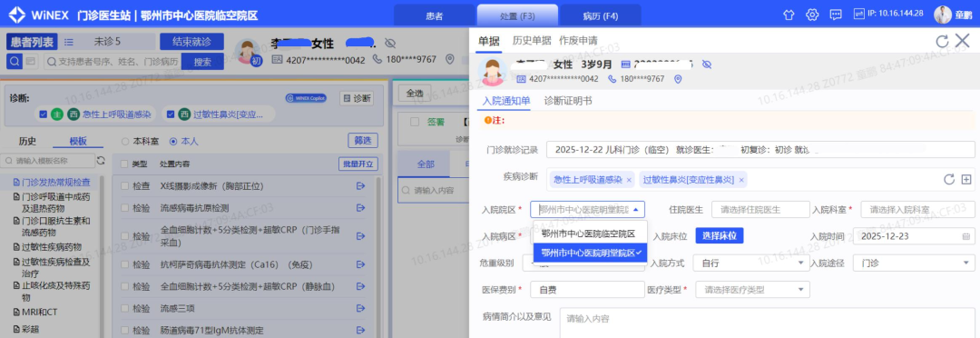Image resolution: width=980 pixels, height=338 pixels.
Task: Click the 全选 button
Action: 415,93
